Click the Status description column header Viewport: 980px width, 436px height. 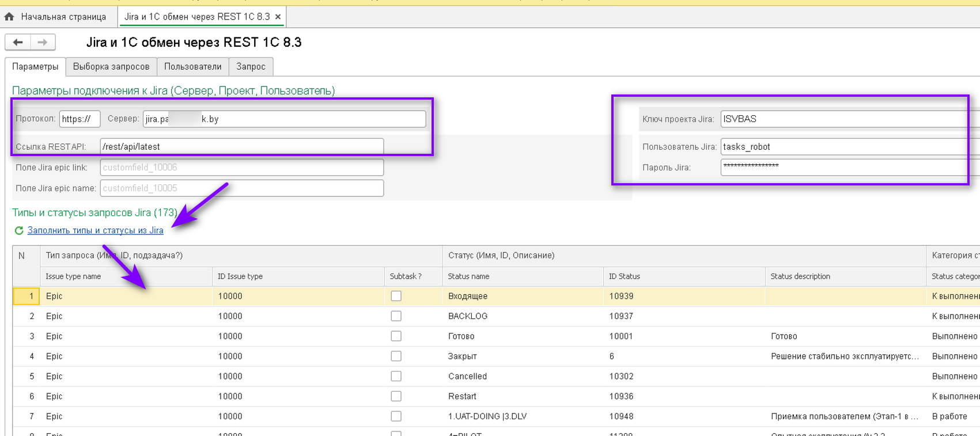point(845,276)
